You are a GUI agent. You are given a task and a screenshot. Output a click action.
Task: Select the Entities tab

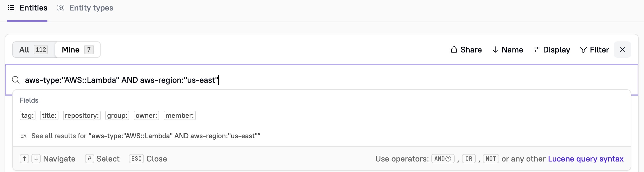pos(33,8)
